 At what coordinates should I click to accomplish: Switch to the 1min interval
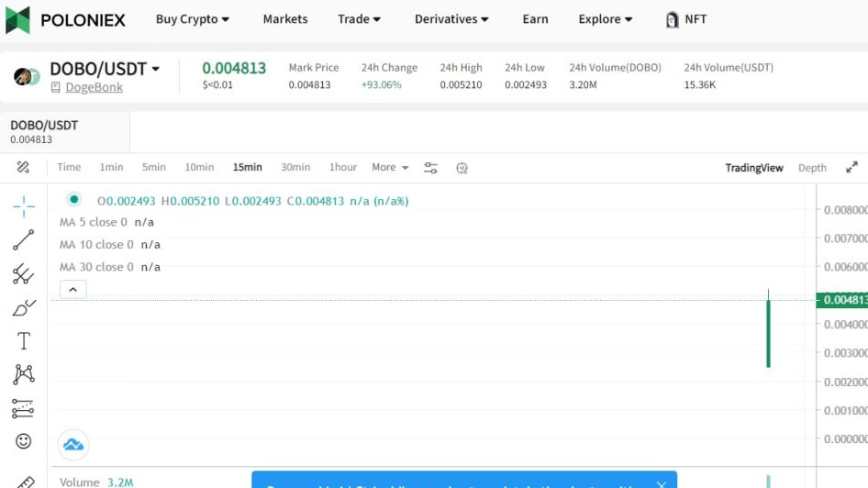(x=111, y=167)
